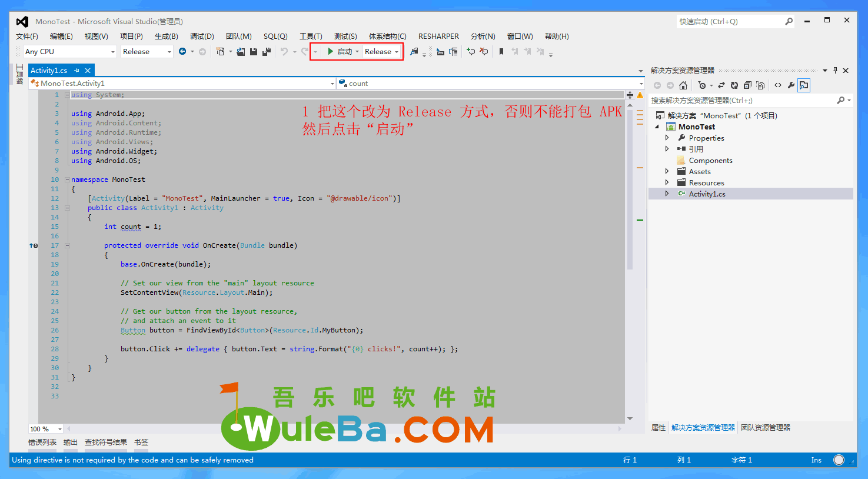Close the Activity1.cs tab
This screenshot has height=479, width=868.
tap(88, 70)
